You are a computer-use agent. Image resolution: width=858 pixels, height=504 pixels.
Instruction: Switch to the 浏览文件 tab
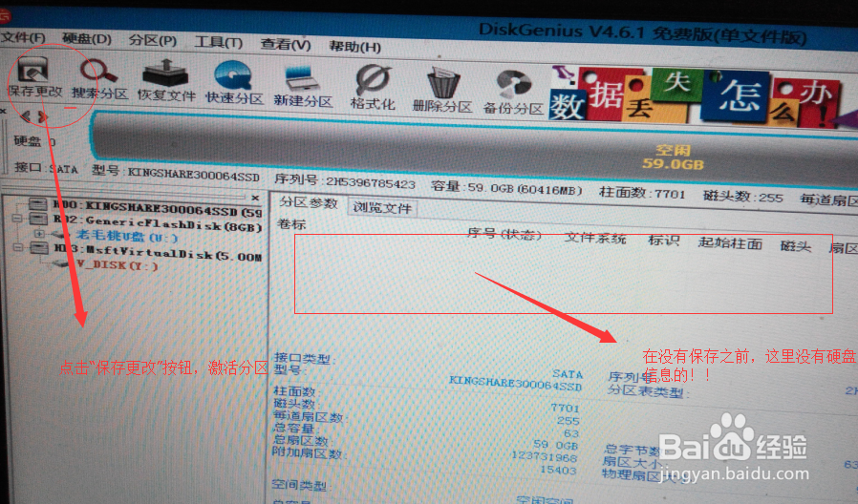click(x=381, y=208)
